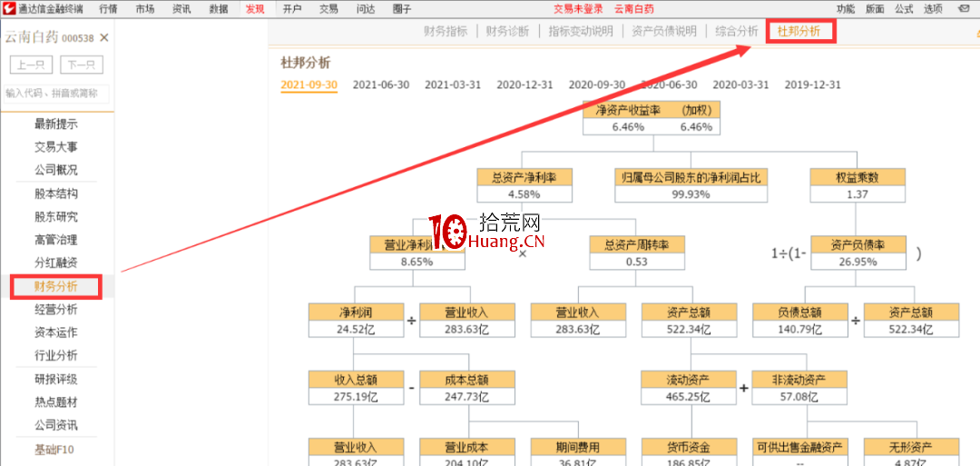Open 经营分析 in the sidebar

[x=56, y=310]
